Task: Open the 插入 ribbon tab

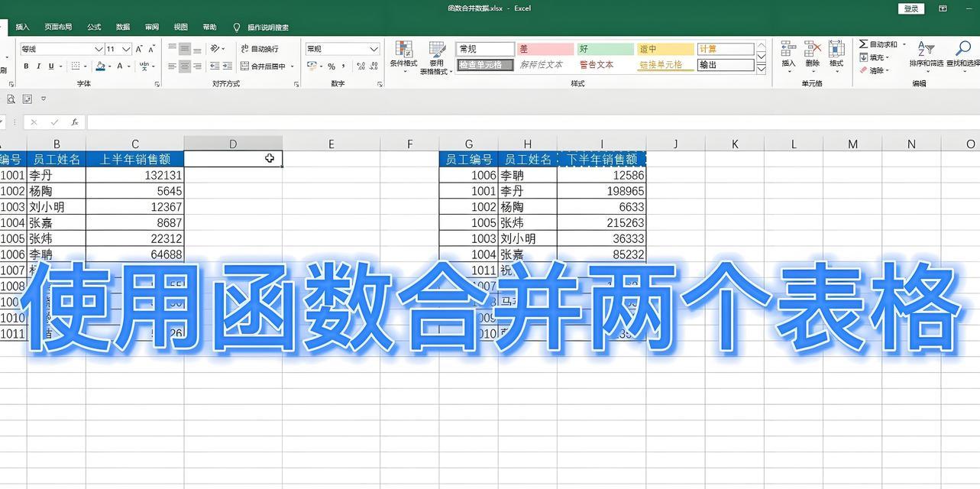Action: (x=23, y=27)
